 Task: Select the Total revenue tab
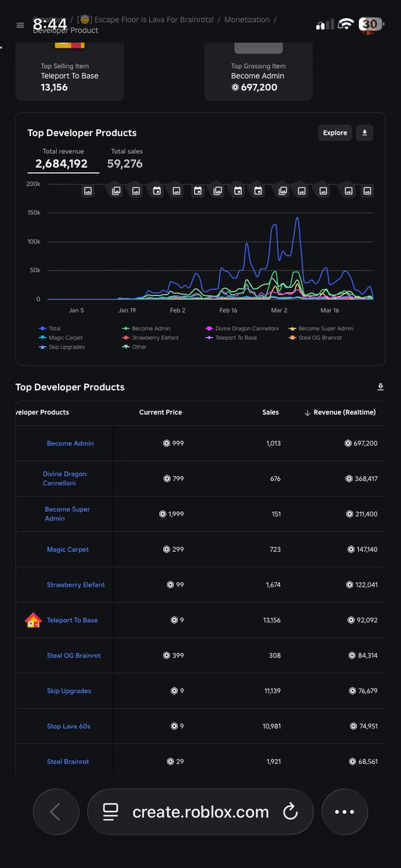point(63,159)
